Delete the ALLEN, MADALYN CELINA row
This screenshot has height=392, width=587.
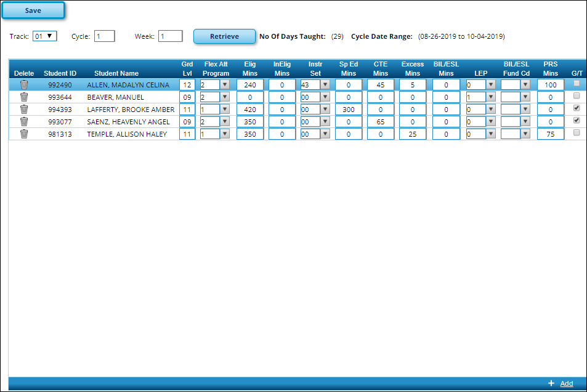24,85
